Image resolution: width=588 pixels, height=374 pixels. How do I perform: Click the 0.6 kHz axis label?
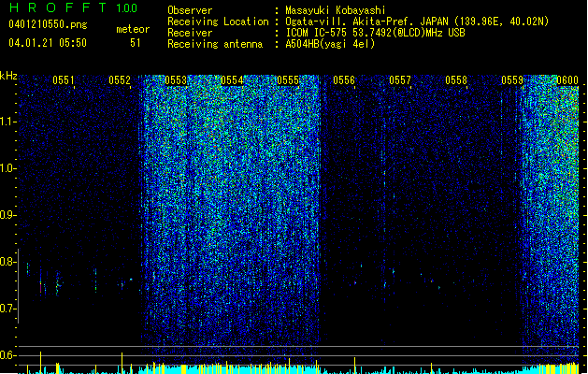point(7,355)
